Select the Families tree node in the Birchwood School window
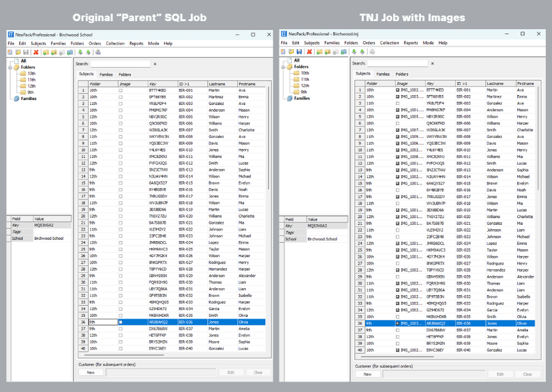This screenshot has height=392, width=552. pyautogui.click(x=29, y=98)
